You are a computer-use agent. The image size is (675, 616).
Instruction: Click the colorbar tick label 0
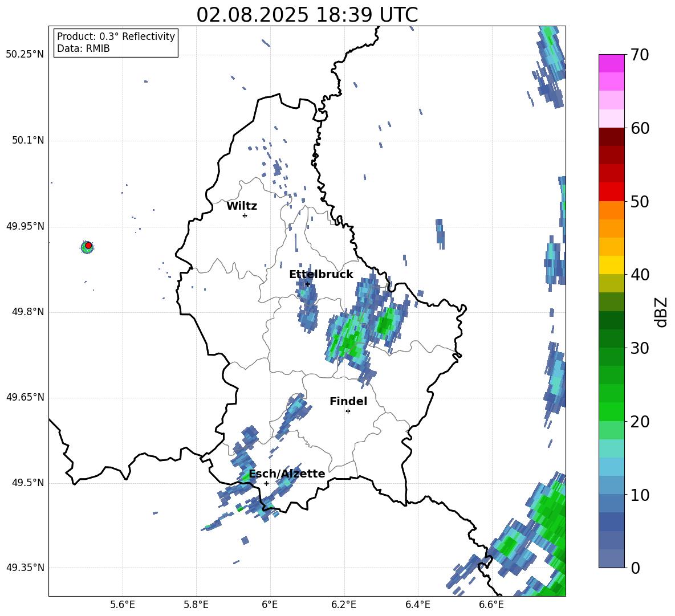coord(635,568)
